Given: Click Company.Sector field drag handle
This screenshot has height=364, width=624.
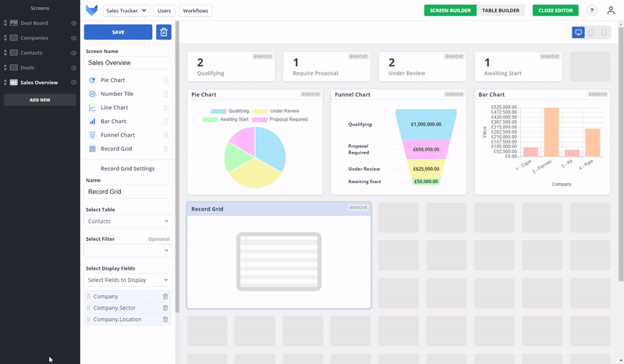Looking at the screenshot, I should coord(88,308).
